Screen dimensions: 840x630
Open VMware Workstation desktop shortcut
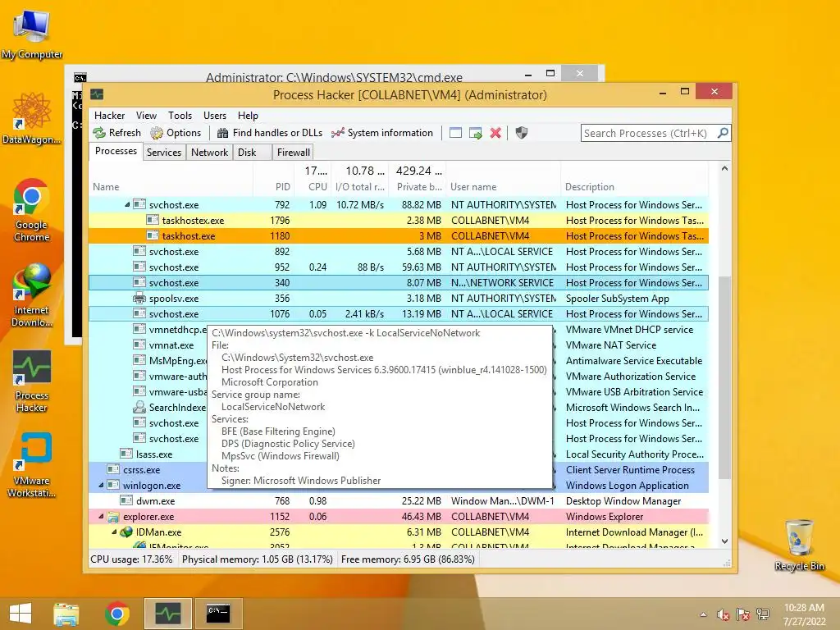point(32,466)
